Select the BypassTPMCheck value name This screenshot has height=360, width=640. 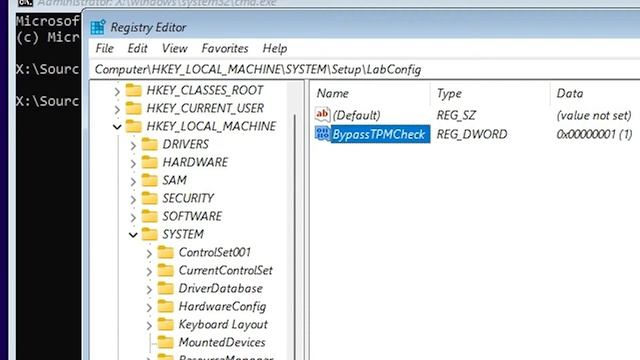(379, 134)
